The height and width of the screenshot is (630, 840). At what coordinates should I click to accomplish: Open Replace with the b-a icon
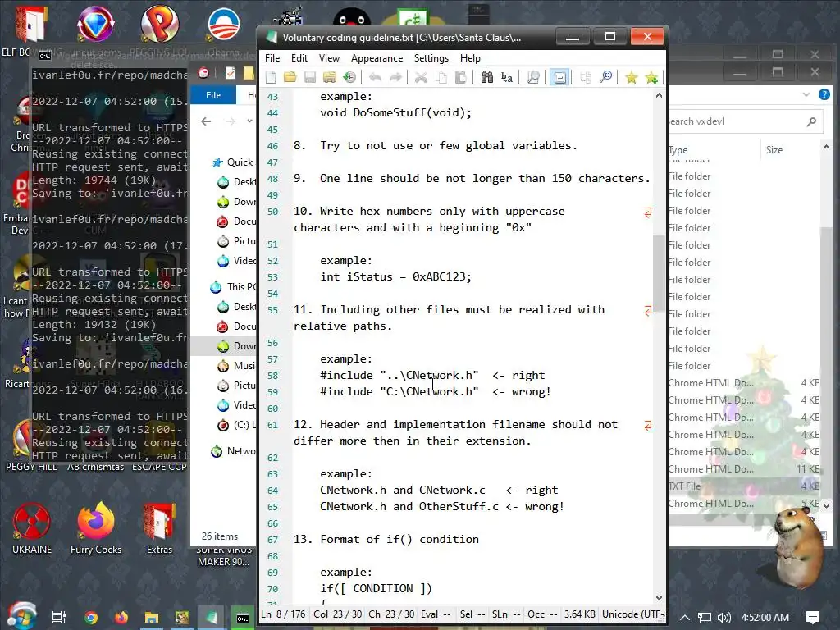pos(507,78)
